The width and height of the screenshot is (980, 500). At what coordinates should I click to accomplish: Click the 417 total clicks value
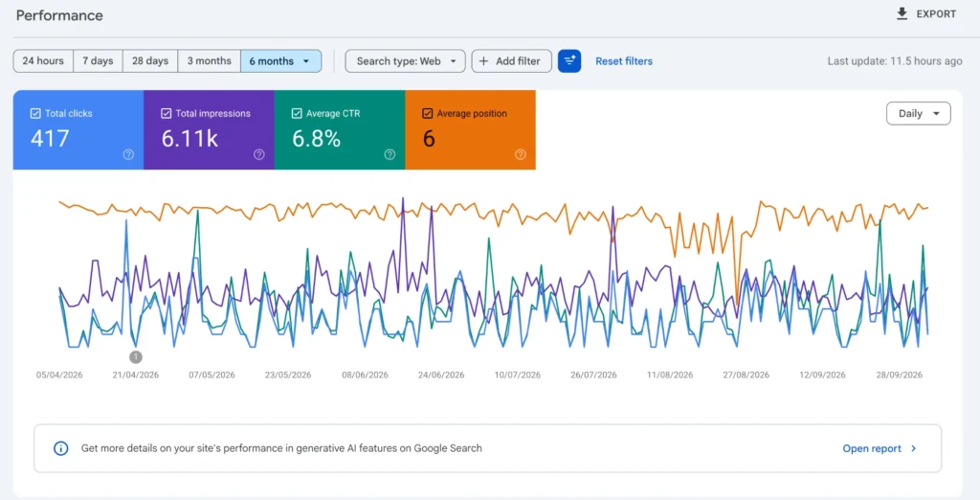(x=50, y=138)
